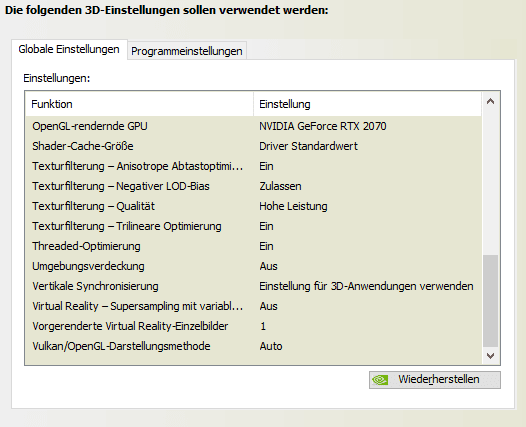This screenshot has width=526, height=427.
Task: Click the vertical scrollbar thumb
Action: click(490, 301)
